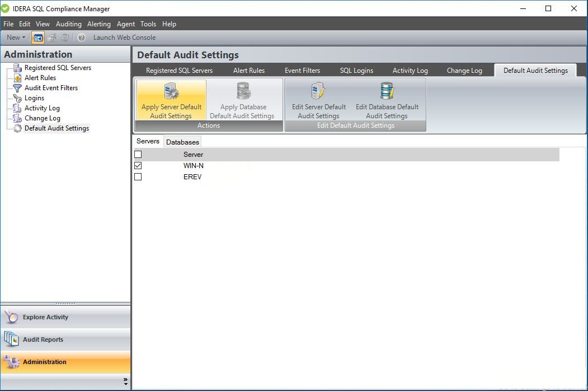
Task: Open the Help menu
Action: (169, 24)
